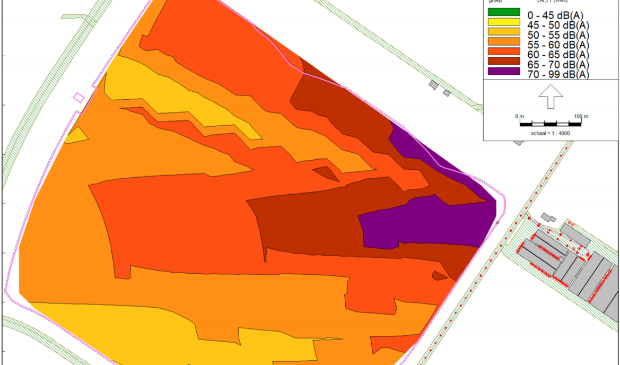Select the small gray building above the complex
The height and width of the screenshot is (365, 620).
[548, 217]
